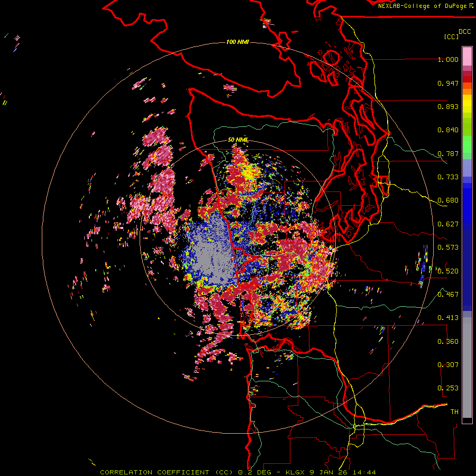Click the 0.520 scale value

pos(448,271)
